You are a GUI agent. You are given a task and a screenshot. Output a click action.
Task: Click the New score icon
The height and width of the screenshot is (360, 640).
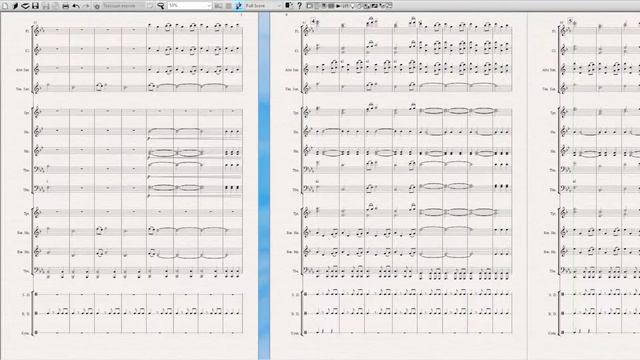point(5,6)
